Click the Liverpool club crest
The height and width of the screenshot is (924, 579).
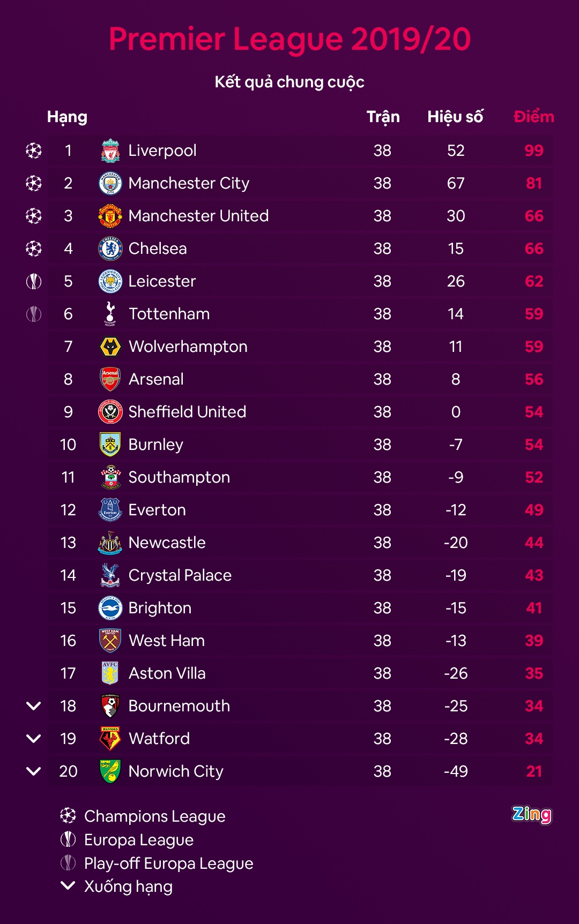coord(110,151)
